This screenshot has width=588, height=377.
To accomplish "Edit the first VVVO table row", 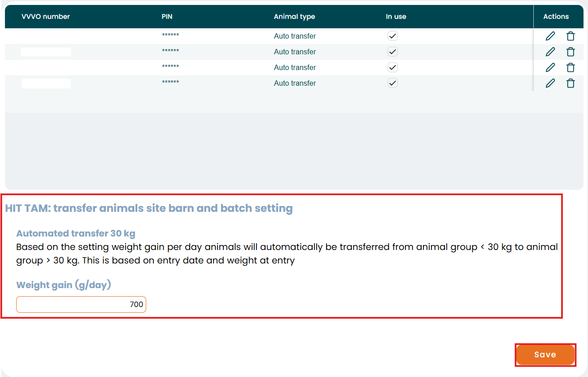I will tap(550, 36).
